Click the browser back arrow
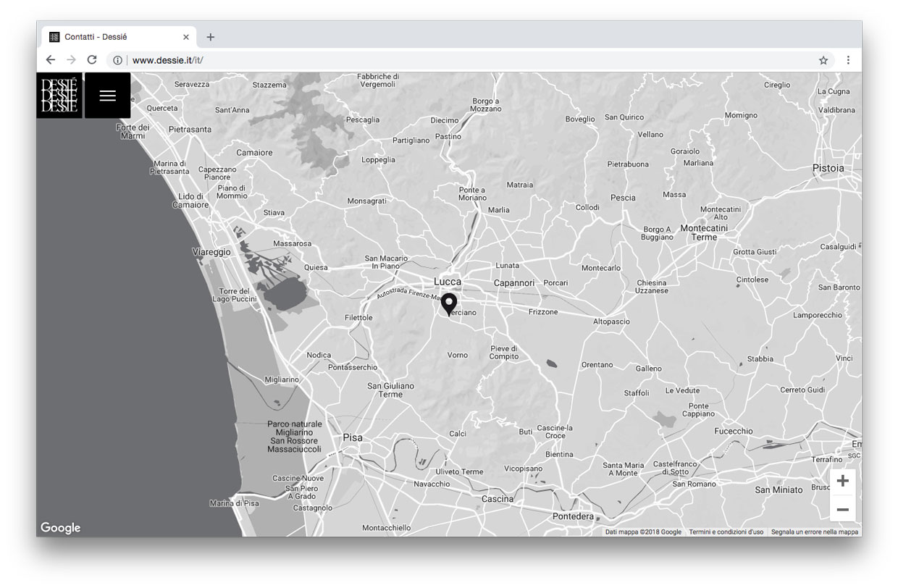 coord(51,60)
